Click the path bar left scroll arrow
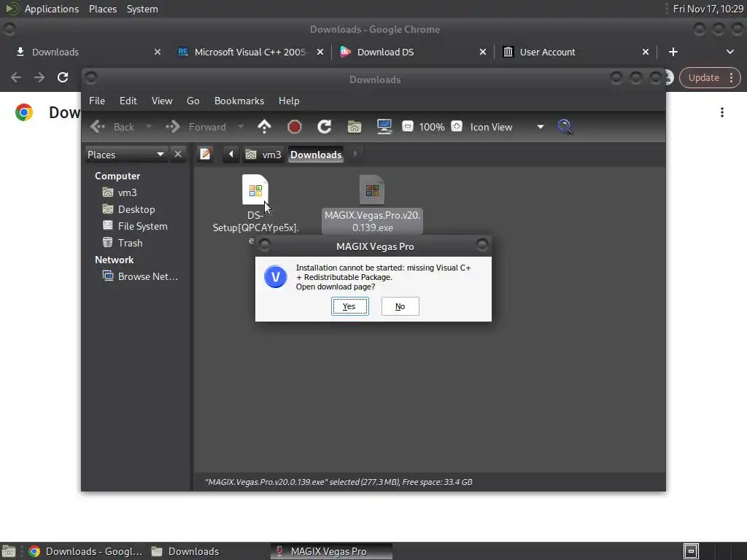 [231, 155]
